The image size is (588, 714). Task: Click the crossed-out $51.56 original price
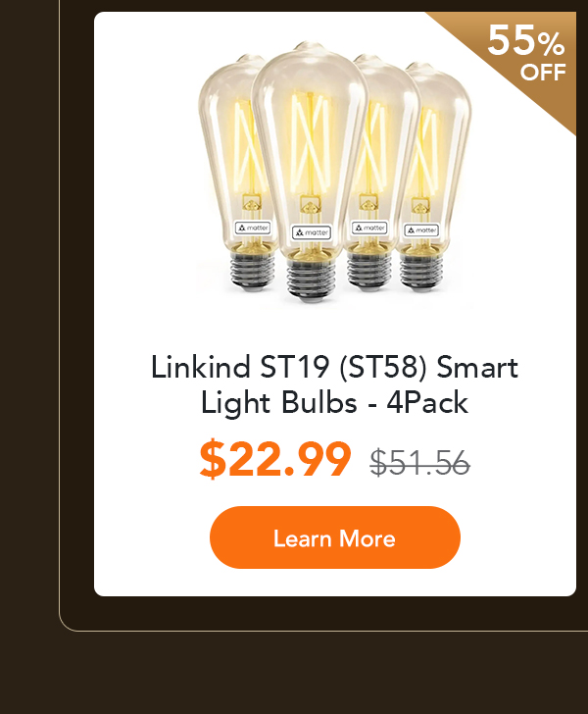pyautogui.click(x=419, y=463)
